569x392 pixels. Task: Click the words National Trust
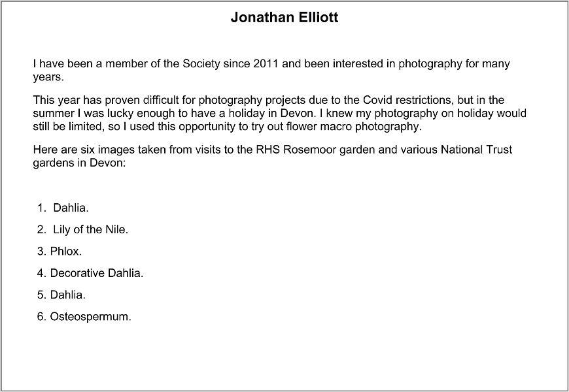point(476,150)
